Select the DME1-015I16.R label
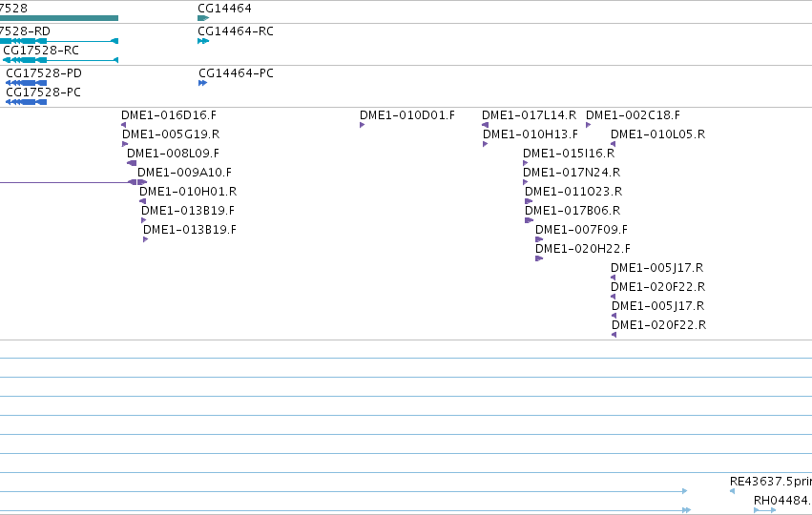This screenshot has height=515, width=812. tap(569, 154)
